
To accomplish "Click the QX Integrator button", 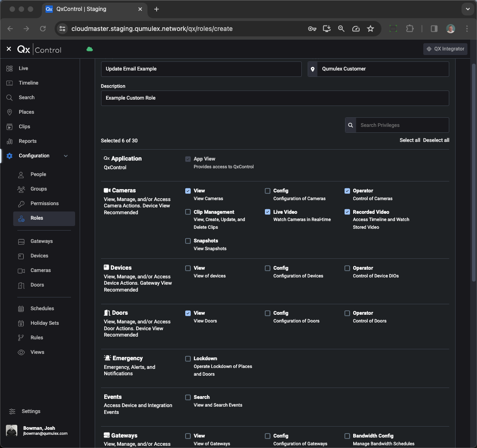I will [x=445, y=49].
